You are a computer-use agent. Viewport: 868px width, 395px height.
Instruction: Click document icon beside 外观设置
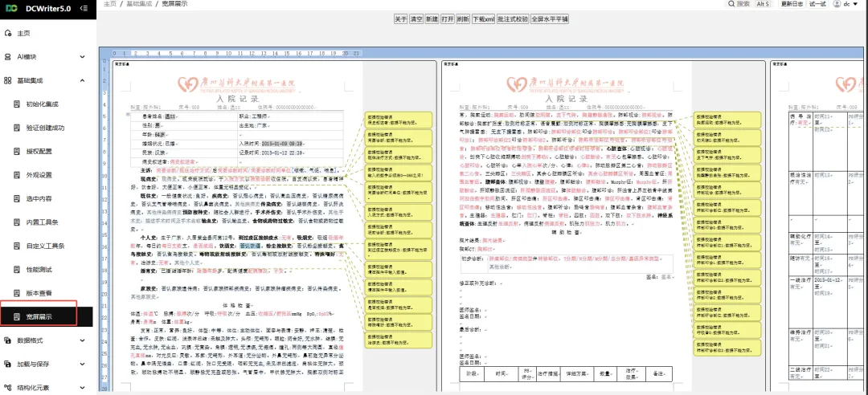pos(17,175)
